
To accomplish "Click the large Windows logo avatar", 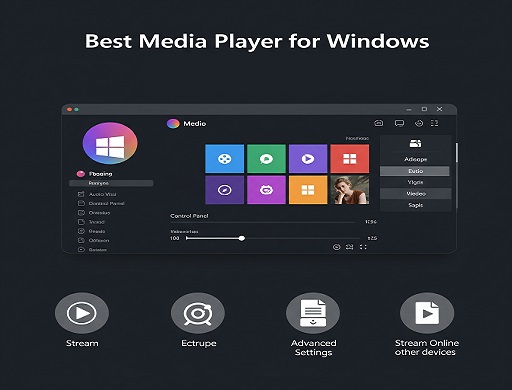I will point(110,143).
